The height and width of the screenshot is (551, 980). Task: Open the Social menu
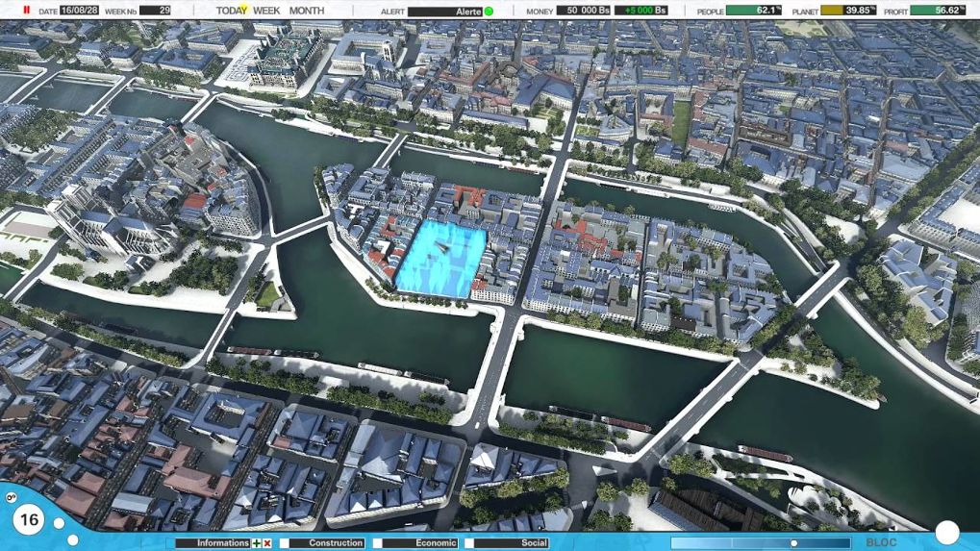(512, 543)
